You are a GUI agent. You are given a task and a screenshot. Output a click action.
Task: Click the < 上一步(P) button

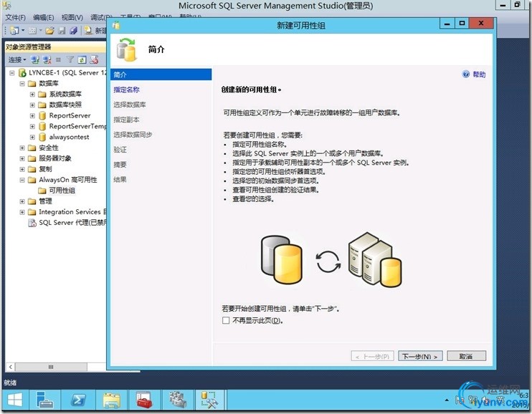point(373,356)
